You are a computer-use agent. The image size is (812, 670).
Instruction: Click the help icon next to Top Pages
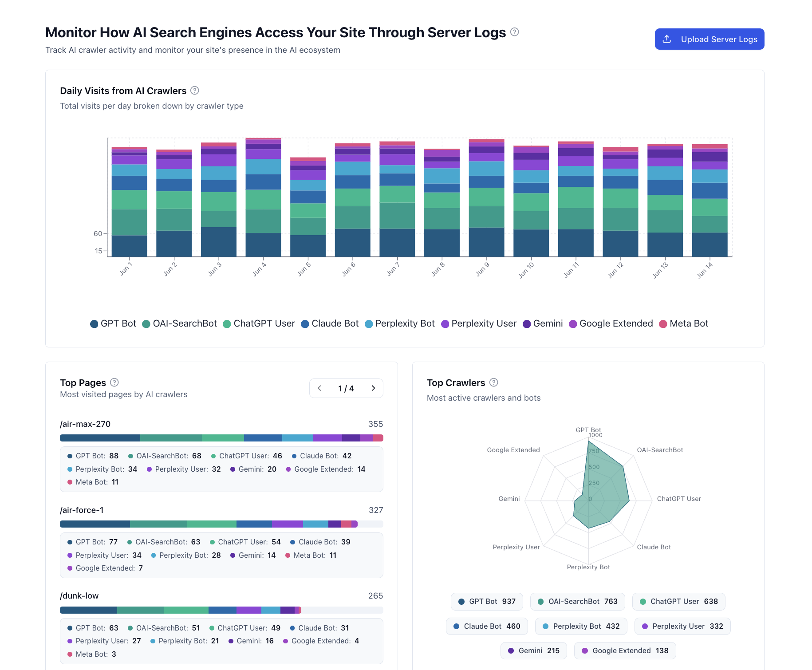[x=114, y=382]
